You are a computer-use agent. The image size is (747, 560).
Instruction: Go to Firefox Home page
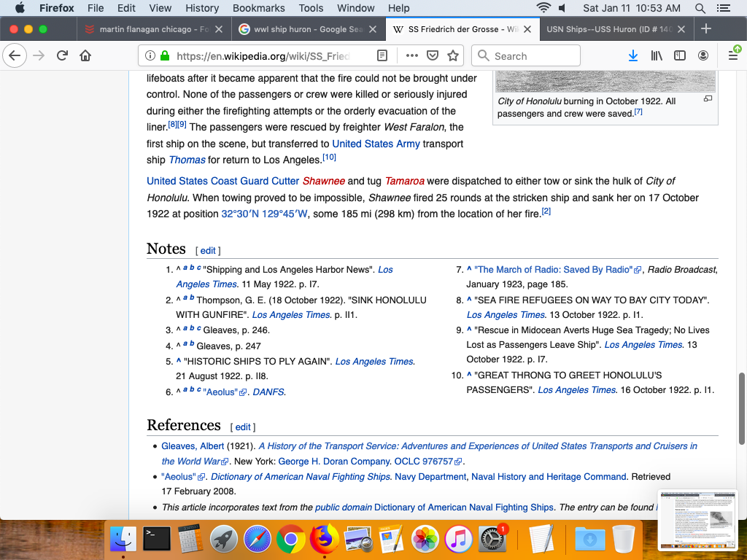click(x=85, y=56)
